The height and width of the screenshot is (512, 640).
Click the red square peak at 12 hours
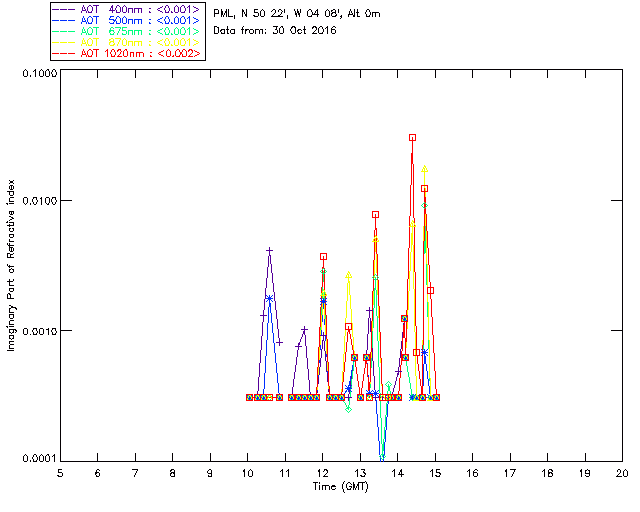coord(324,256)
